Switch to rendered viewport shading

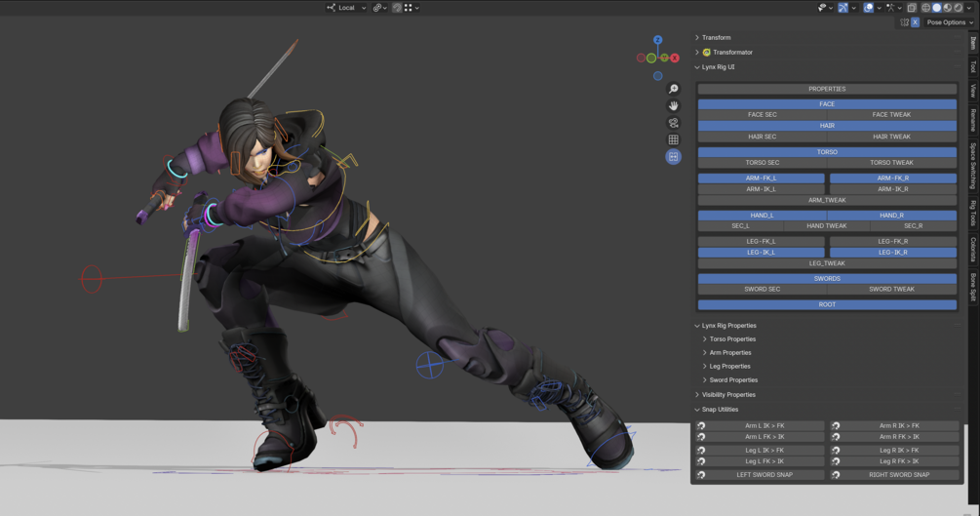(959, 8)
